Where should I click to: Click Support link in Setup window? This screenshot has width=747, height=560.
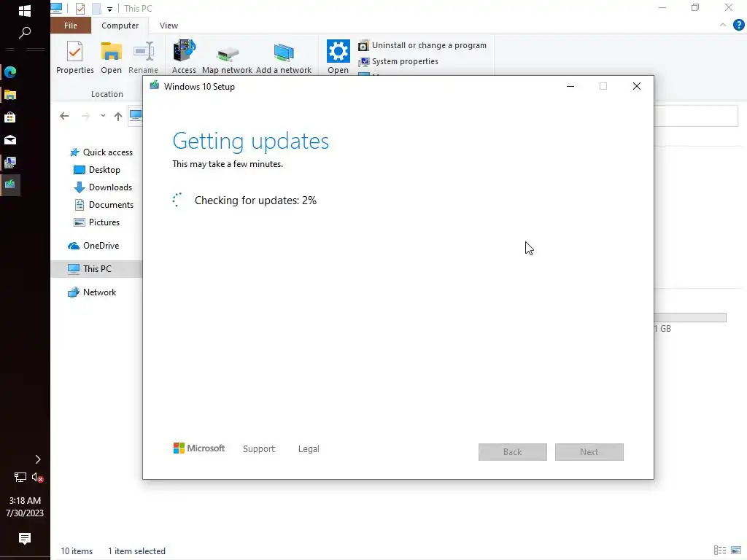point(259,449)
